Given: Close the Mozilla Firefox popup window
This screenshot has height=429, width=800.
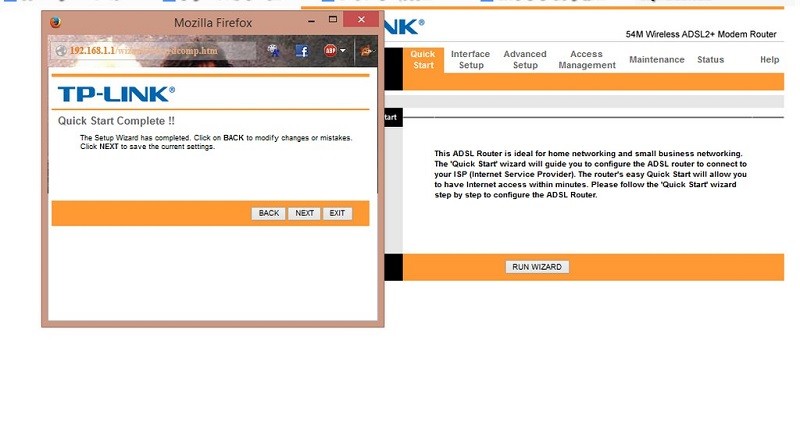Looking at the screenshot, I should click(361, 19).
